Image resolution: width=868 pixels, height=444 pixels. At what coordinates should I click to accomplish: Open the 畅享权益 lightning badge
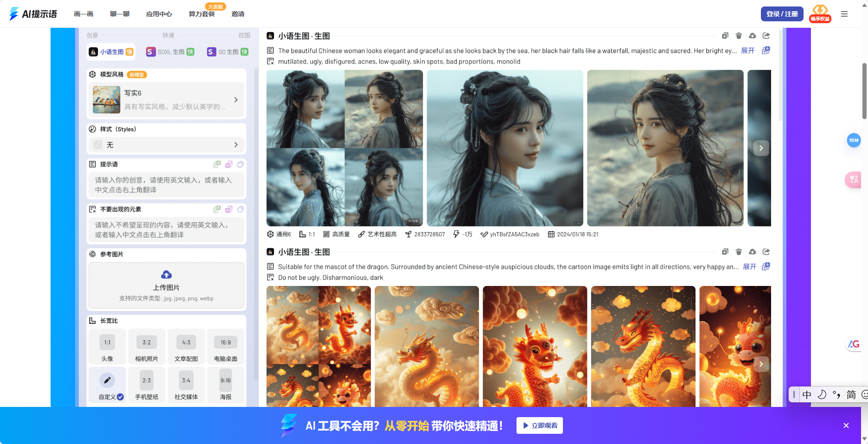click(820, 13)
